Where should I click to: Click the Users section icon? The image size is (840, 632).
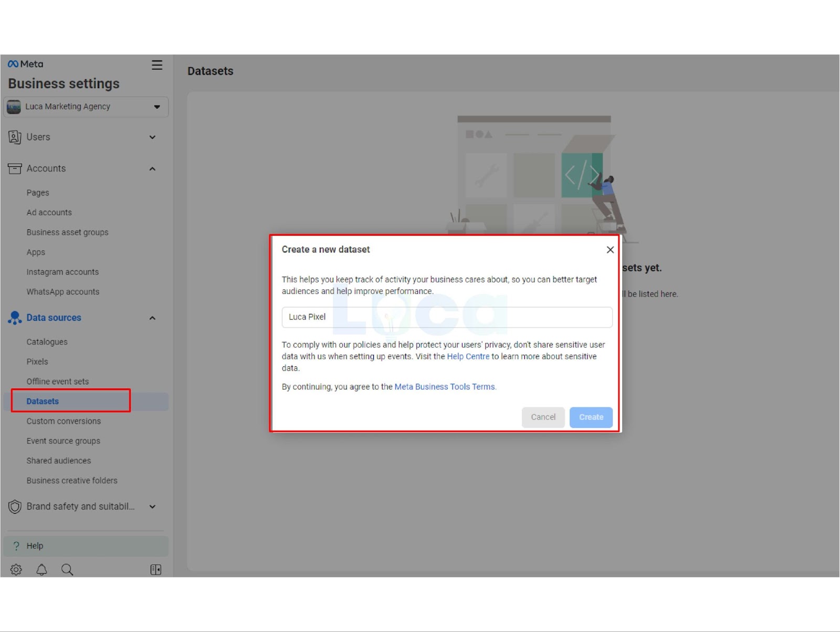pos(15,137)
